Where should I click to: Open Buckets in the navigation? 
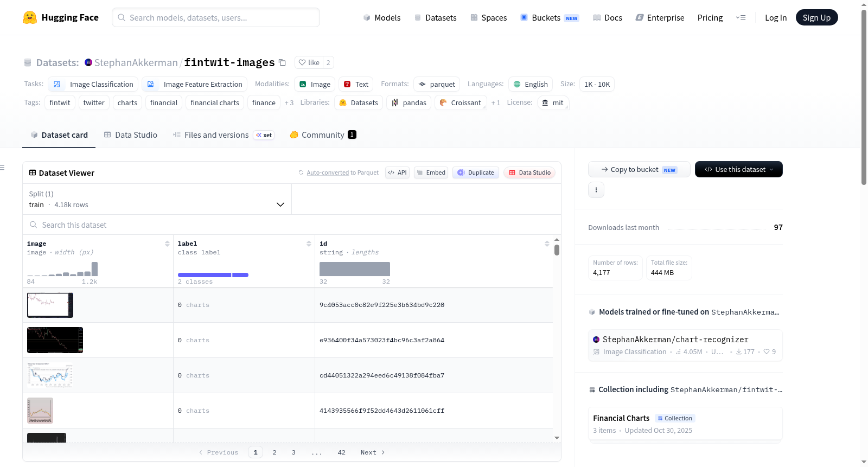click(550, 17)
